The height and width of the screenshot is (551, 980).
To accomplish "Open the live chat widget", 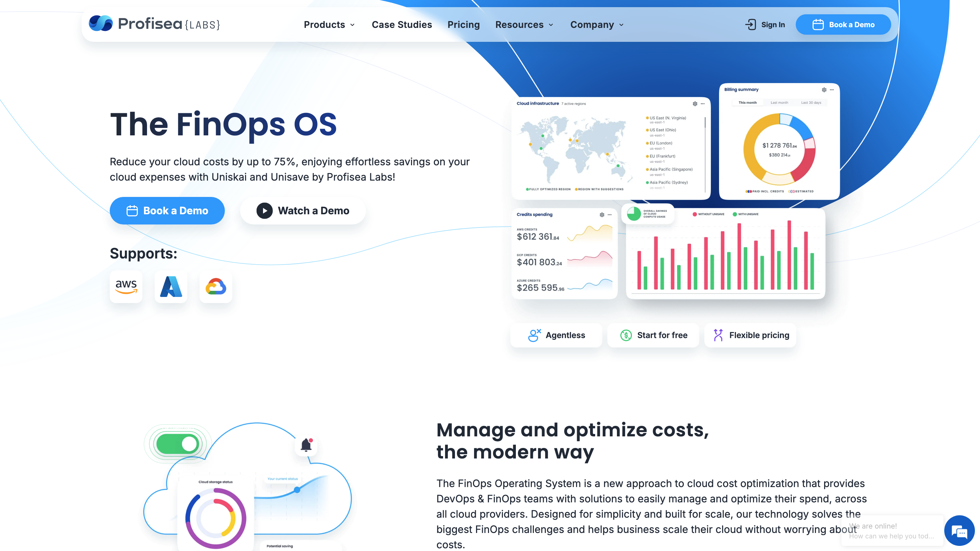I will point(959,531).
